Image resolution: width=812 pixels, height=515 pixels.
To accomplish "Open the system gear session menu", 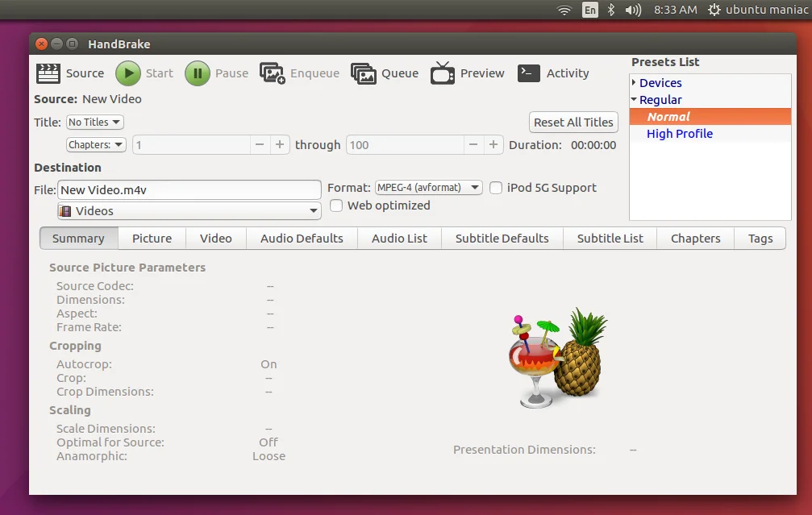I will [714, 10].
